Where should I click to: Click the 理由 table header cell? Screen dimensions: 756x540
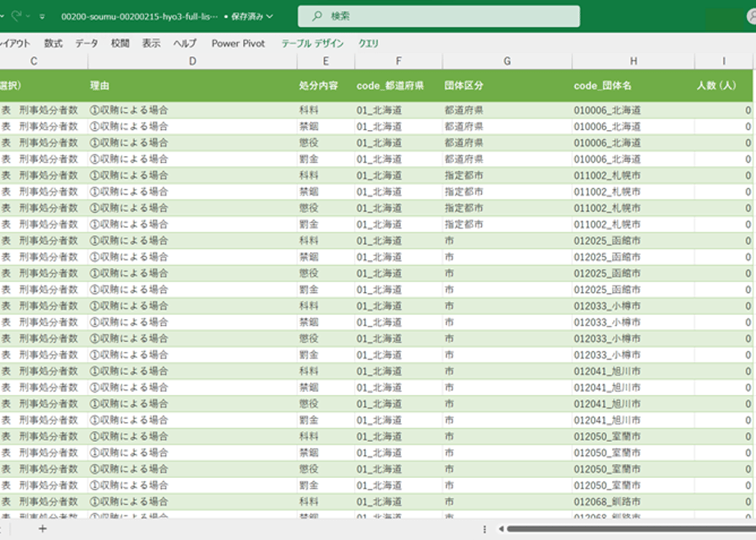(192, 86)
